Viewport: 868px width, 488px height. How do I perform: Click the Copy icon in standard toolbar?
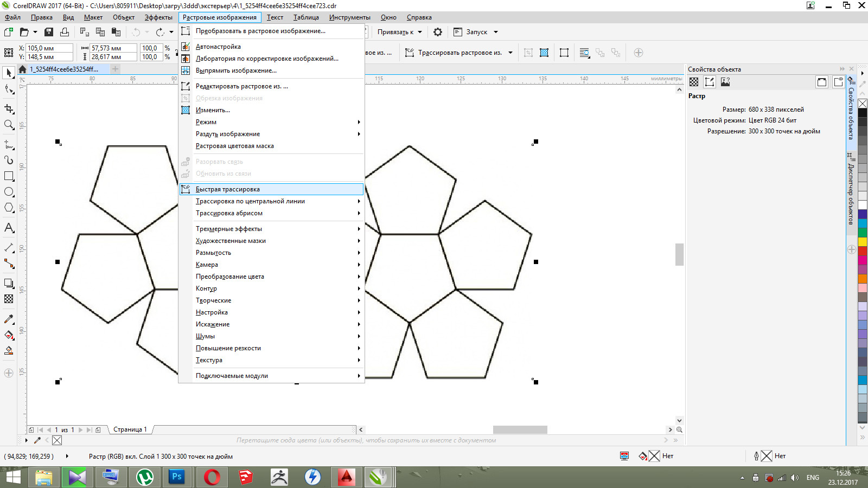(x=100, y=32)
